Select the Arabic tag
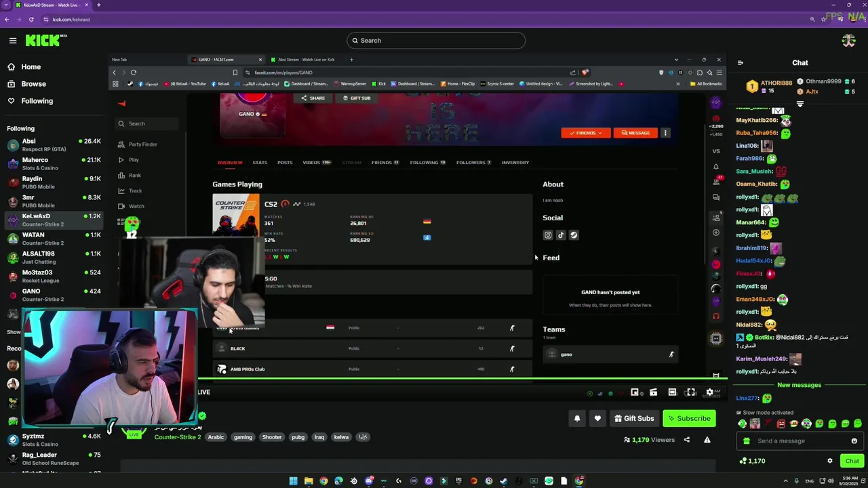Image resolution: width=868 pixels, height=488 pixels. [216, 437]
